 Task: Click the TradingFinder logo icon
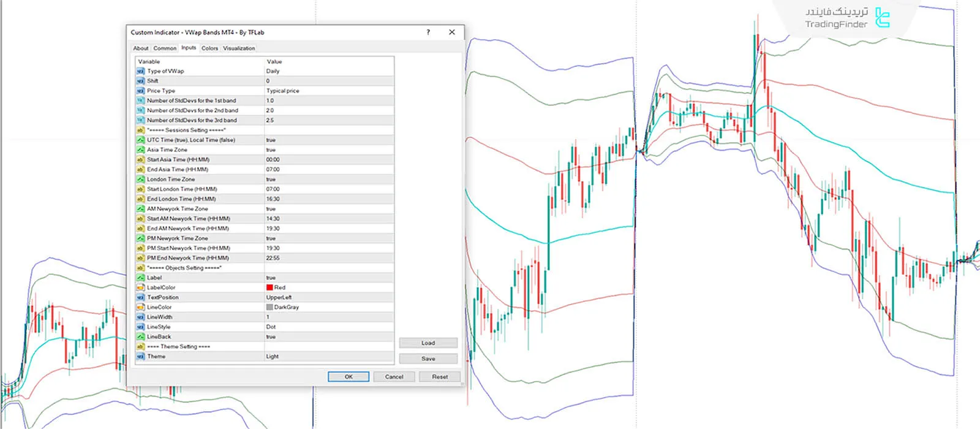(882, 18)
